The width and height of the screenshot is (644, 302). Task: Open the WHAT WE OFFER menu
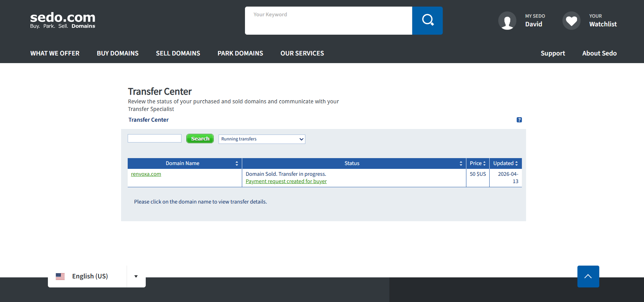pyautogui.click(x=55, y=53)
